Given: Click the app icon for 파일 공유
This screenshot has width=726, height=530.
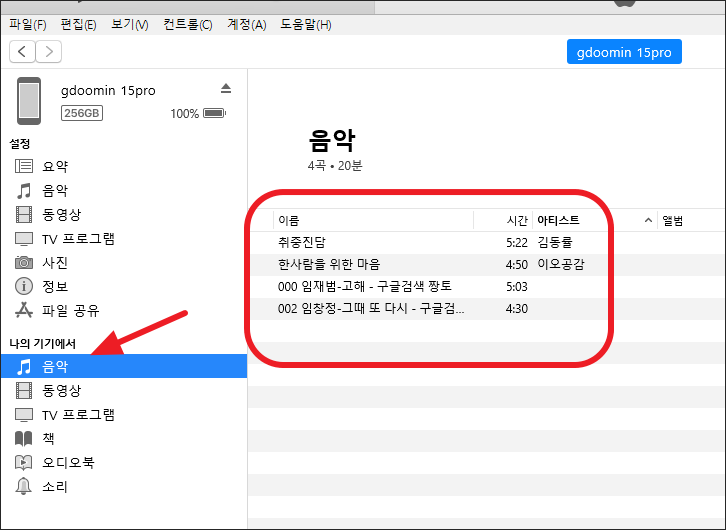Looking at the screenshot, I should coord(24,310).
